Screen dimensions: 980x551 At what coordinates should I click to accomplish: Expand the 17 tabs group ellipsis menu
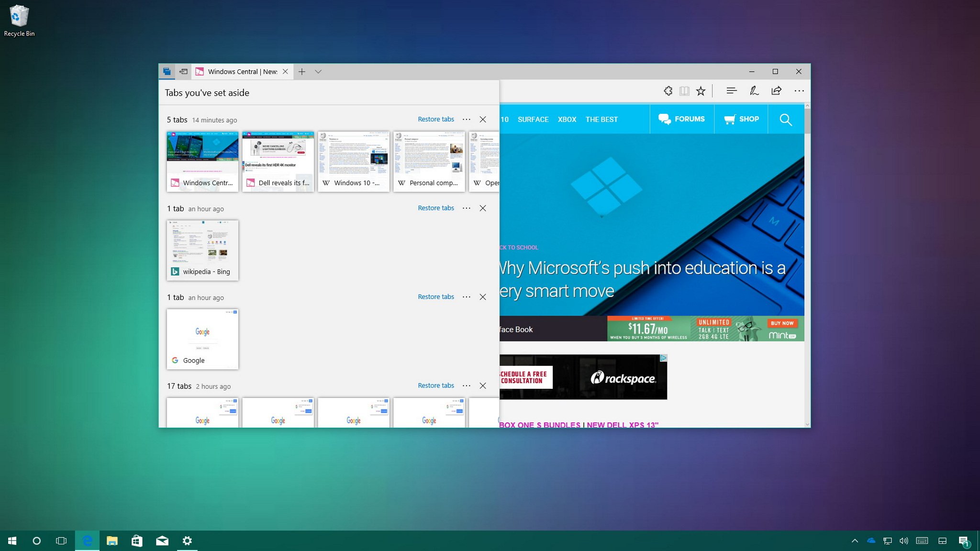pos(467,386)
